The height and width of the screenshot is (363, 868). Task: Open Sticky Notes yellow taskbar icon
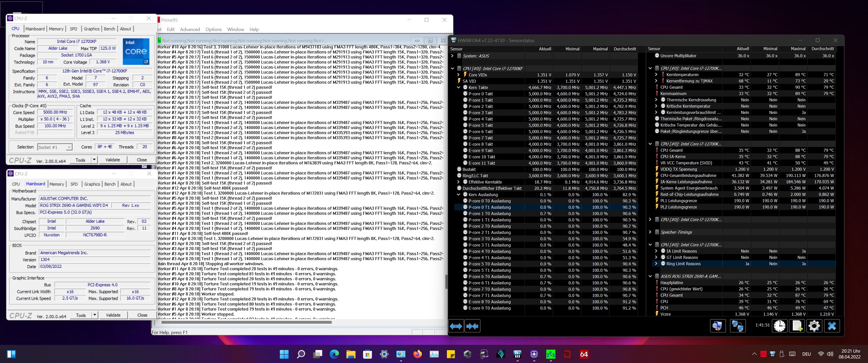[x=451, y=354]
